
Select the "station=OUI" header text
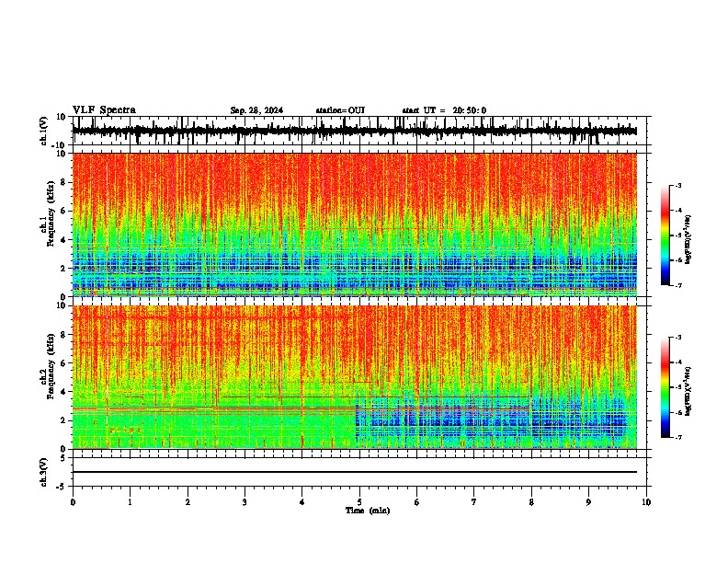tap(340, 110)
